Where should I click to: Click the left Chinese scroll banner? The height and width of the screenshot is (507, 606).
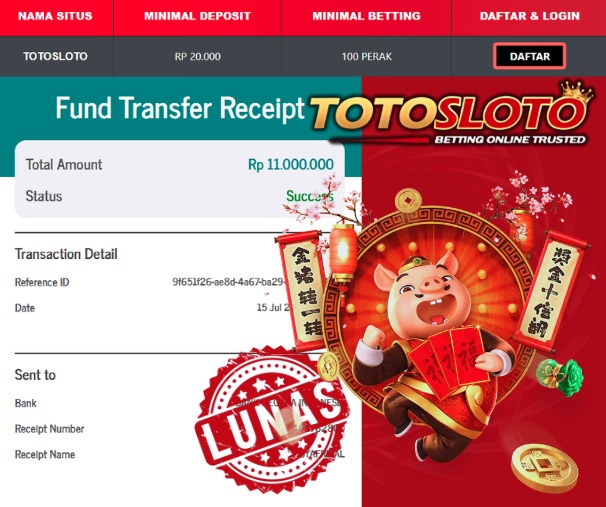[x=303, y=290]
